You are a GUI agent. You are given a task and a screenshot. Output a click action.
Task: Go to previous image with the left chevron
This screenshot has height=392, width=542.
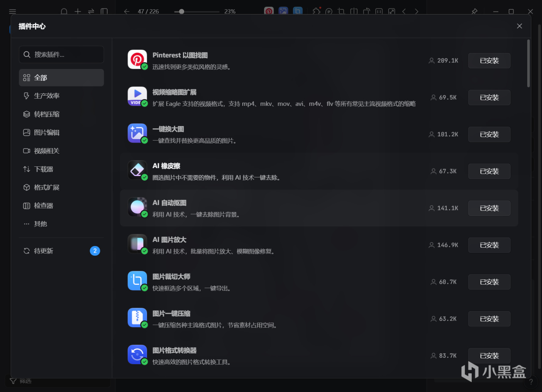click(x=404, y=11)
